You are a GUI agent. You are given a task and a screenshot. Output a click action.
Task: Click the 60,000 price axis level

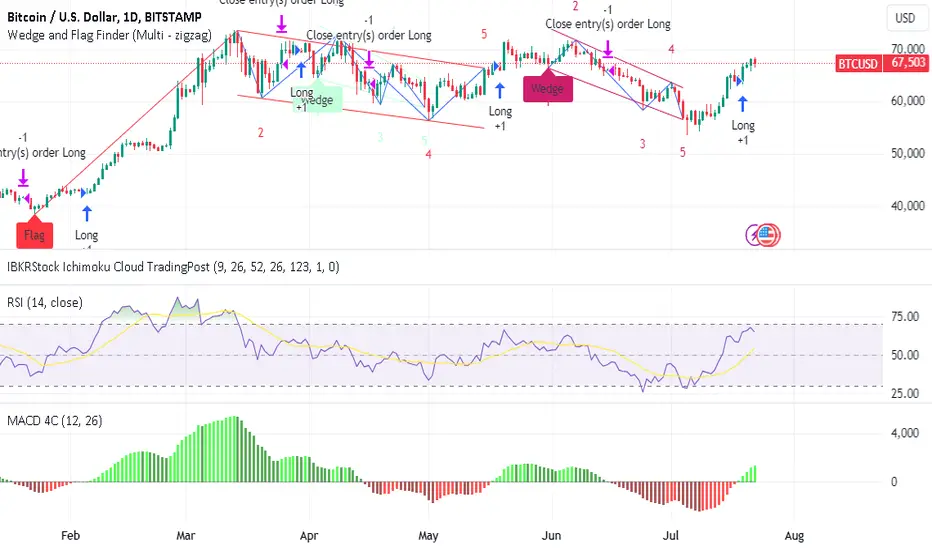pyautogui.click(x=908, y=101)
